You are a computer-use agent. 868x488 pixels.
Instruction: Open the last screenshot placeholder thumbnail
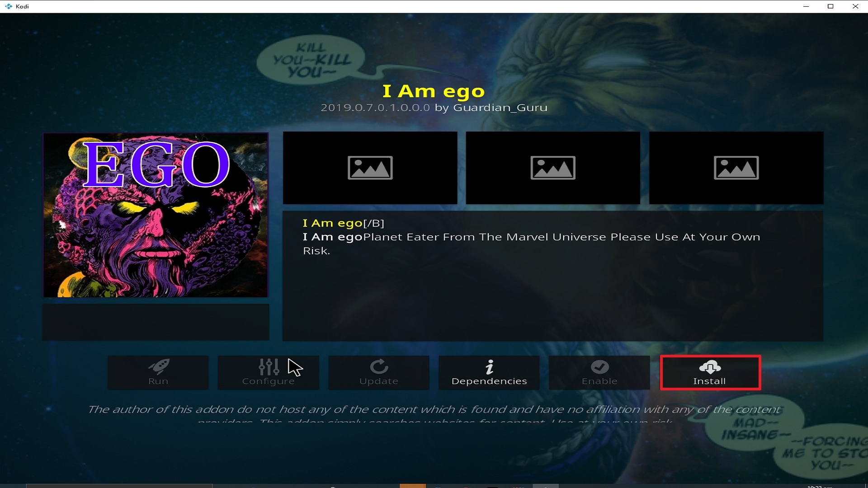click(736, 168)
